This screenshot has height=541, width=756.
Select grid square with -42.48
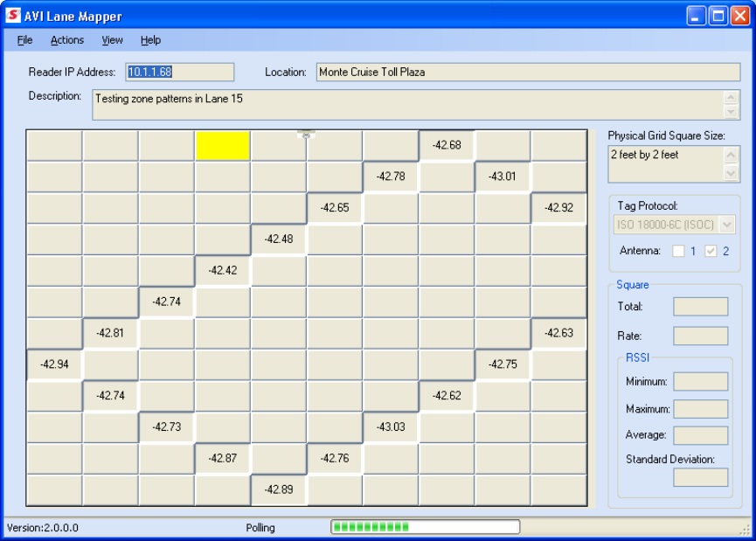(279, 239)
